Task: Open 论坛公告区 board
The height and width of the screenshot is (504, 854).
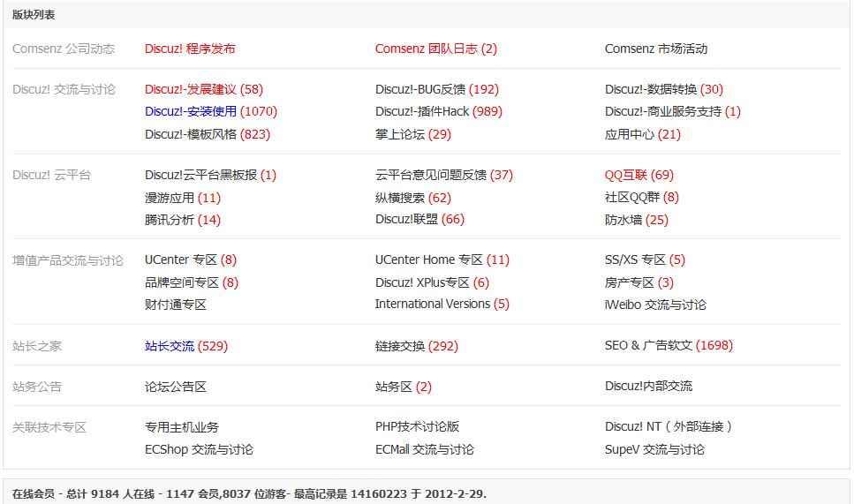Action: pyautogui.click(x=176, y=387)
